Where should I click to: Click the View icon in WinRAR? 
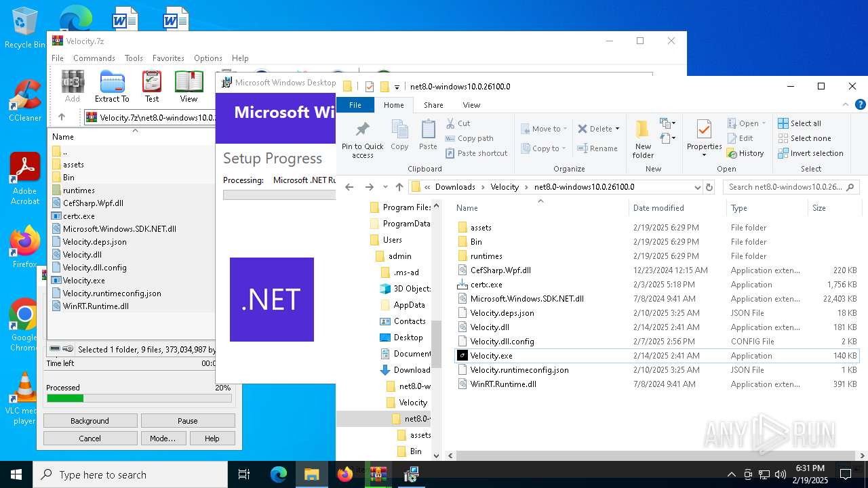click(x=189, y=86)
